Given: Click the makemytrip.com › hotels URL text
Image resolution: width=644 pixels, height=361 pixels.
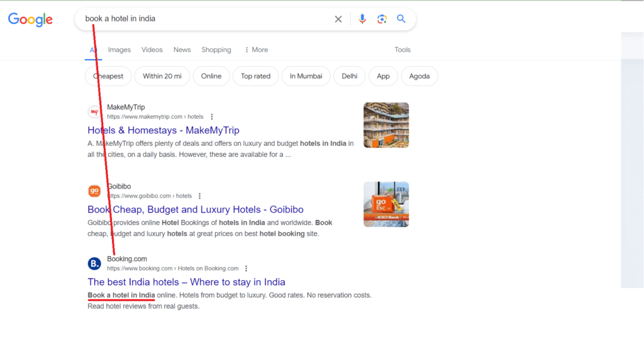Looking at the screenshot, I should pos(155,116).
